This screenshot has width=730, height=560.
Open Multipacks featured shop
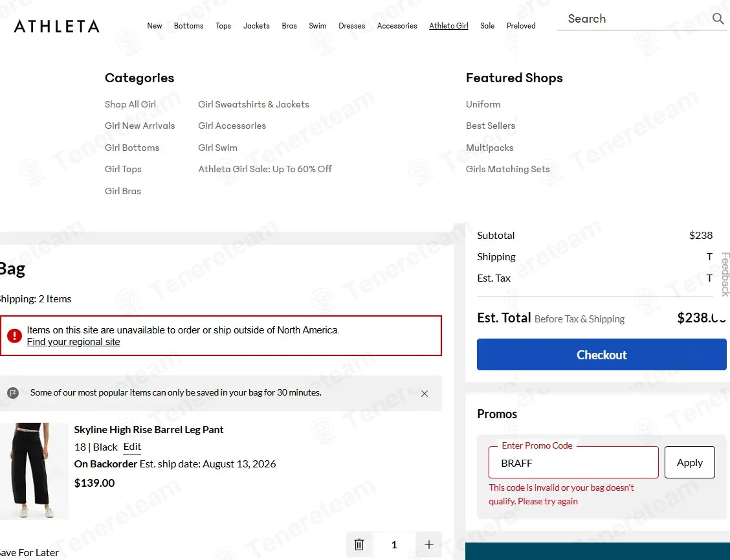(489, 148)
